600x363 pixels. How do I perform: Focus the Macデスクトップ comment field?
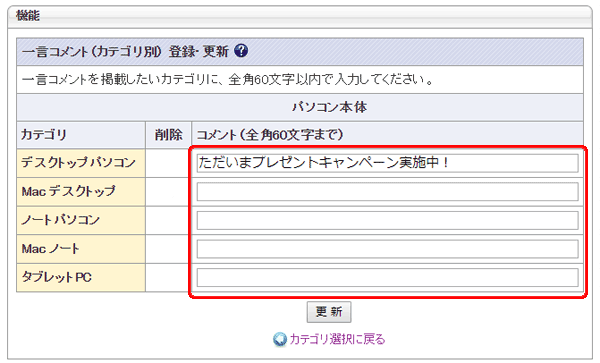[x=387, y=192]
